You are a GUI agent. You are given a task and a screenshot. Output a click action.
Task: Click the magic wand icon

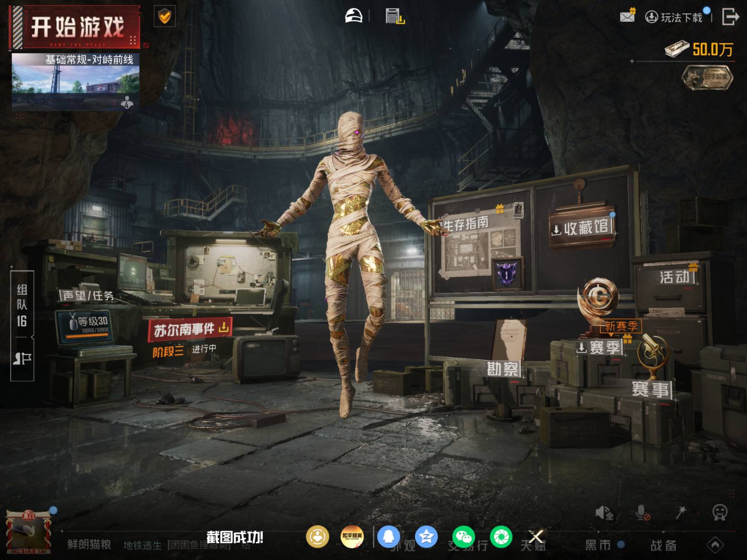pos(680,513)
